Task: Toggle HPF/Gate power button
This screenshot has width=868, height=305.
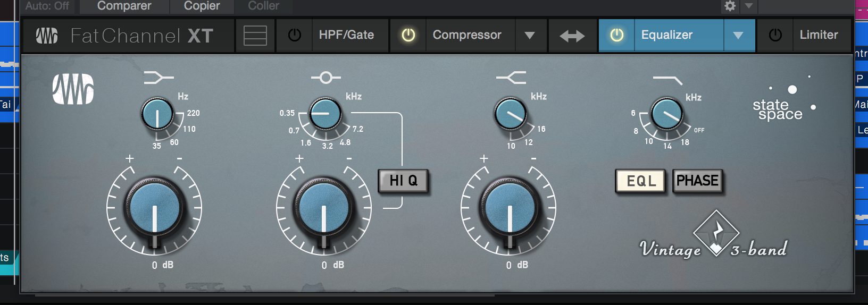Action: click(x=294, y=35)
